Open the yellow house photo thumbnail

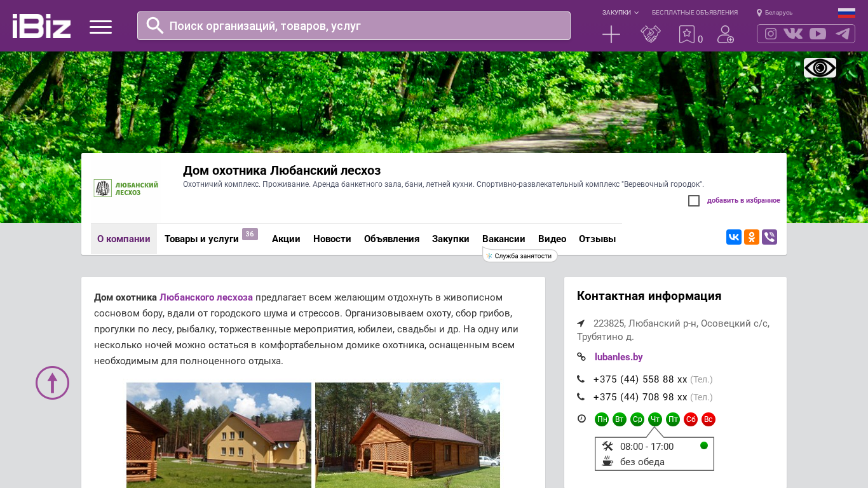pyautogui.click(x=219, y=435)
